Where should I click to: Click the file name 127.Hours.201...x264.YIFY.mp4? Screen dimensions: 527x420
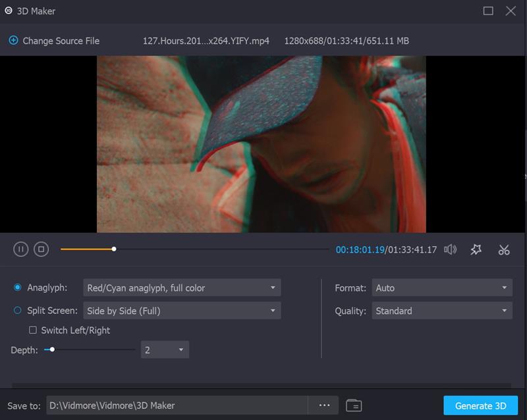point(206,41)
